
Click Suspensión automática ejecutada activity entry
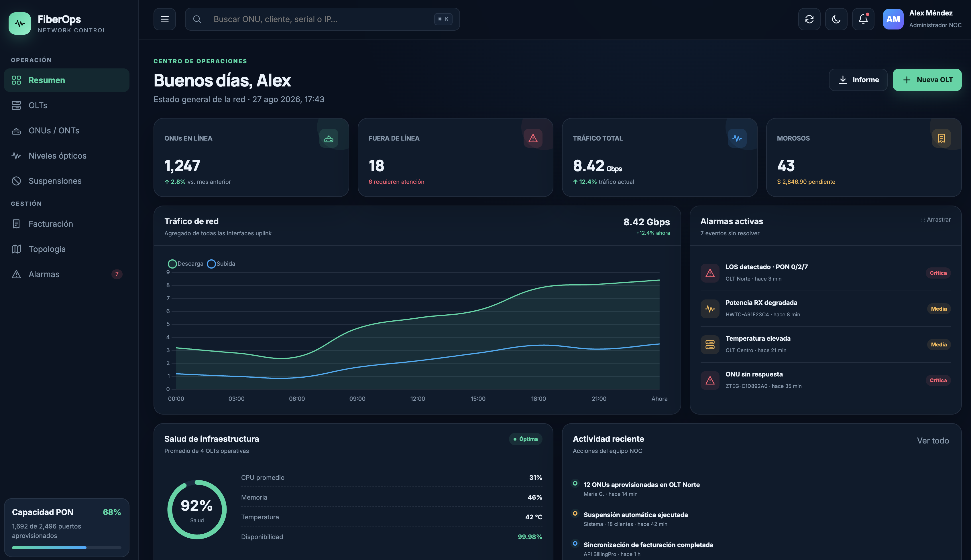point(636,519)
